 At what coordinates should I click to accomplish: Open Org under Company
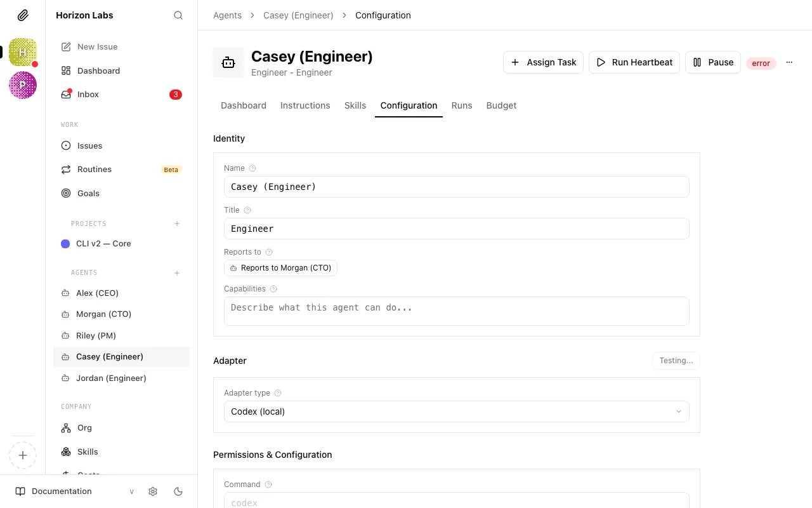coord(122,428)
